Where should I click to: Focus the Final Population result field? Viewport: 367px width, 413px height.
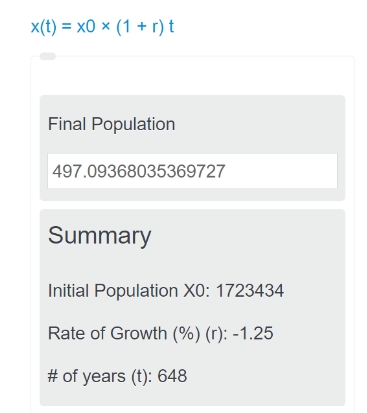tap(192, 171)
